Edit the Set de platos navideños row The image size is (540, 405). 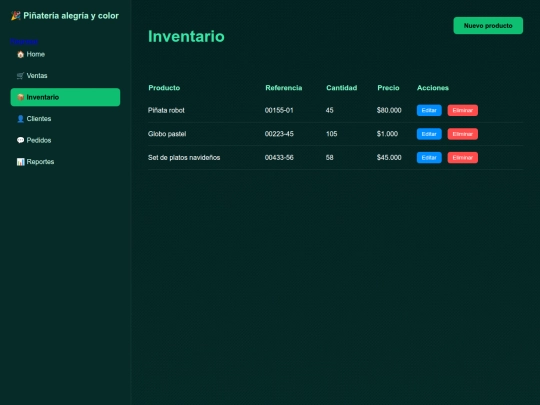(429, 157)
